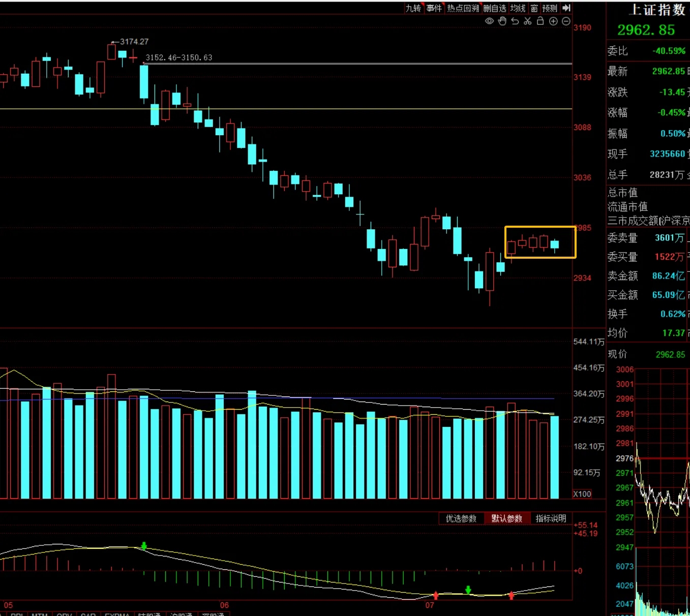Select the 优选参数 tab
690x616 pixels.
(461, 518)
